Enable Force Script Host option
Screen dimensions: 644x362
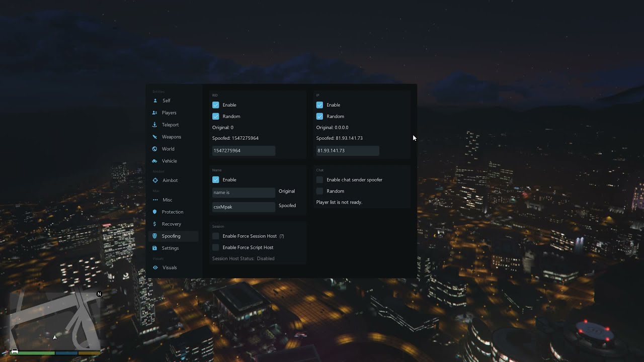point(216,247)
